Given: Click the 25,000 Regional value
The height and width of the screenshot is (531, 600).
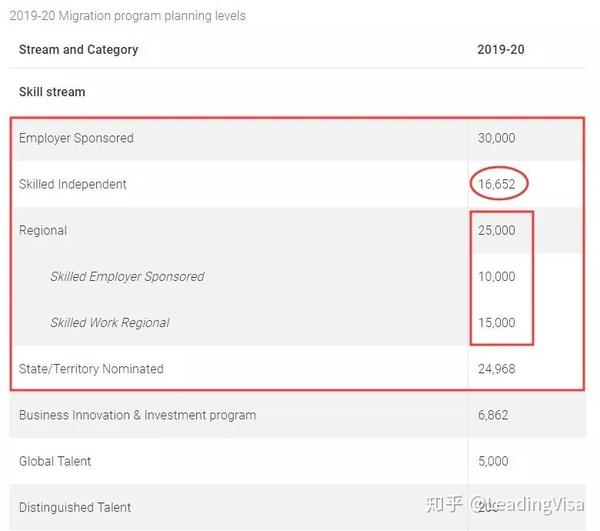Looking at the screenshot, I should tap(496, 230).
